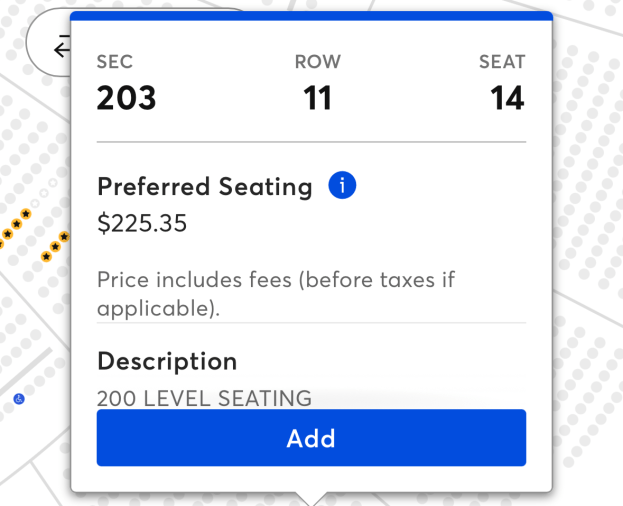
Task: Click the blue bar atop the seat popup
Action: pos(311,16)
